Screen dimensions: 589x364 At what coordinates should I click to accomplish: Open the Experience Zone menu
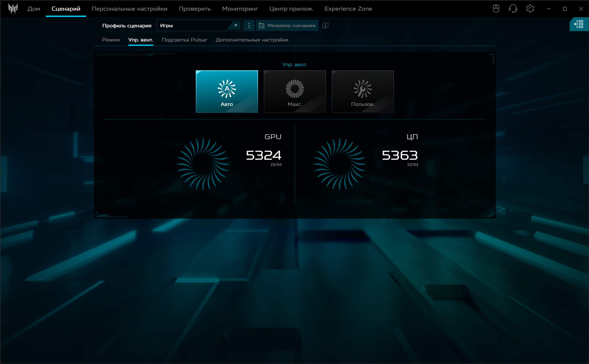click(x=348, y=9)
